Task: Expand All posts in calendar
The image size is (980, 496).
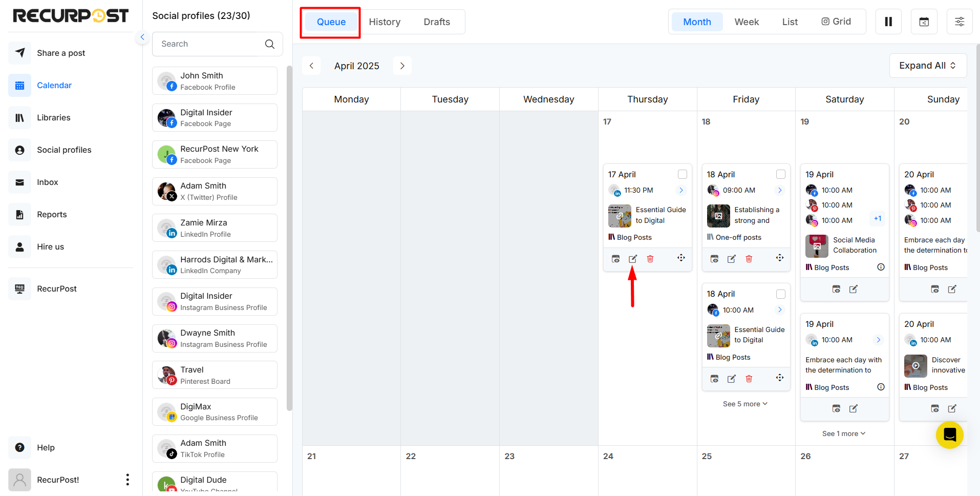Action: click(928, 66)
